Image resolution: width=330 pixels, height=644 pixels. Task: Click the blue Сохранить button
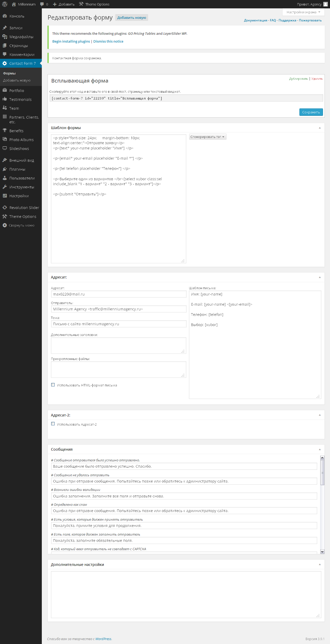point(311,112)
